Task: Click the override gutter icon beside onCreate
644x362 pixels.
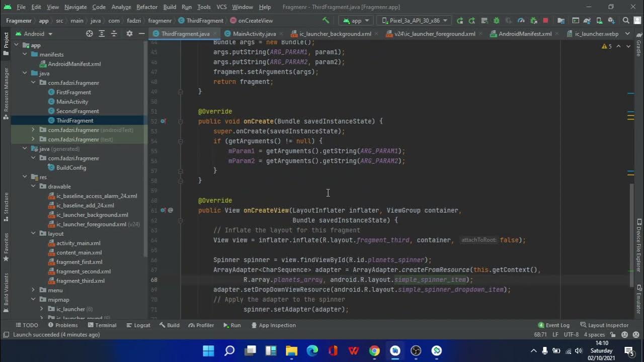Action: point(163,121)
